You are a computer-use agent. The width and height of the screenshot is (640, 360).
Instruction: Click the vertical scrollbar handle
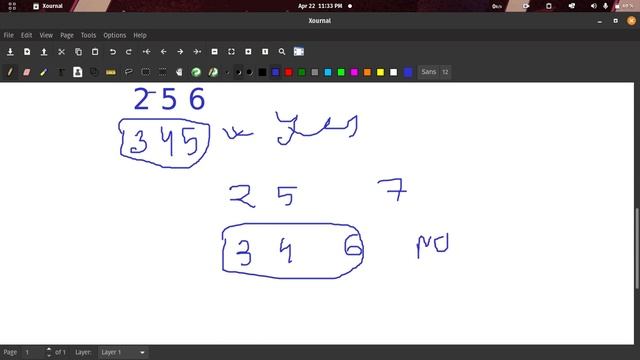click(x=637, y=249)
